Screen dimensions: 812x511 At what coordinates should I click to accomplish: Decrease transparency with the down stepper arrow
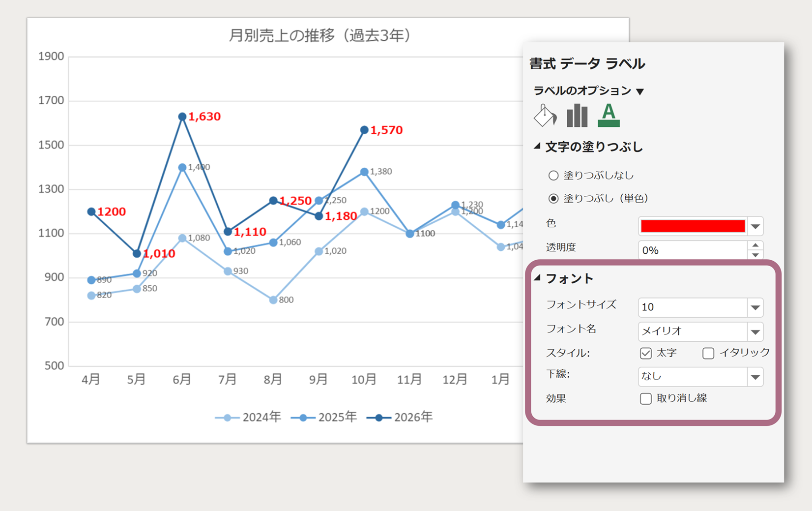[x=755, y=255]
